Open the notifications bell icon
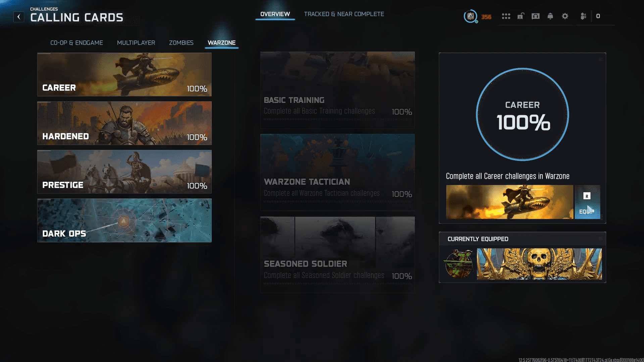The width and height of the screenshot is (644, 362). pyautogui.click(x=550, y=16)
